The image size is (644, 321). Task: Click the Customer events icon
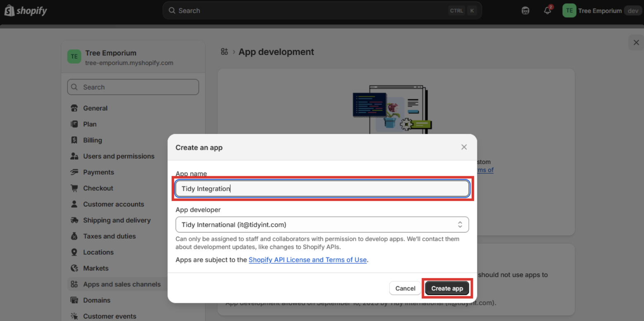(x=74, y=316)
